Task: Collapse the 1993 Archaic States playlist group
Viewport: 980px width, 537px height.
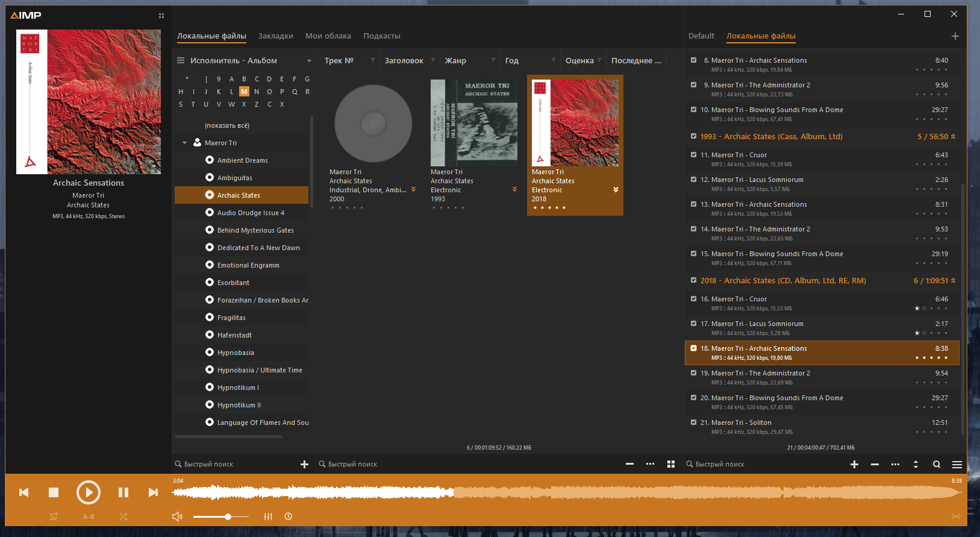Action: (953, 136)
